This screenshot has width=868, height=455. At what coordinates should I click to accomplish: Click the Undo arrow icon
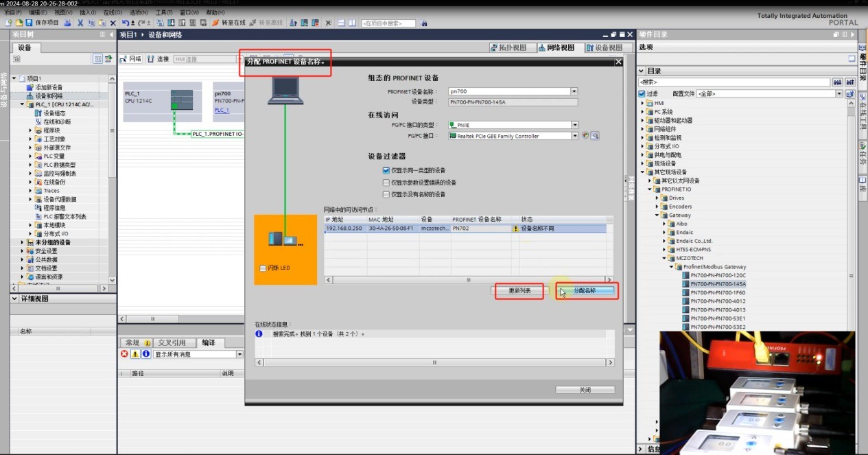pyautogui.click(x=125, y=23)
